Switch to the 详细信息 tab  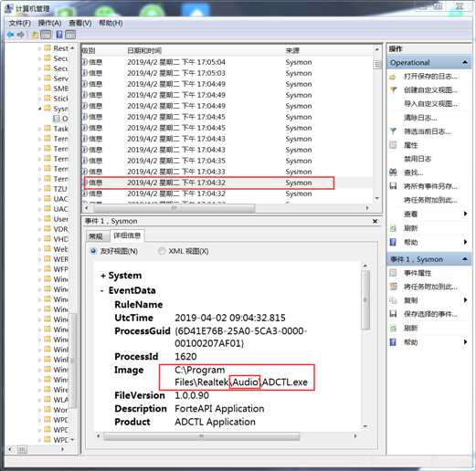127,235
